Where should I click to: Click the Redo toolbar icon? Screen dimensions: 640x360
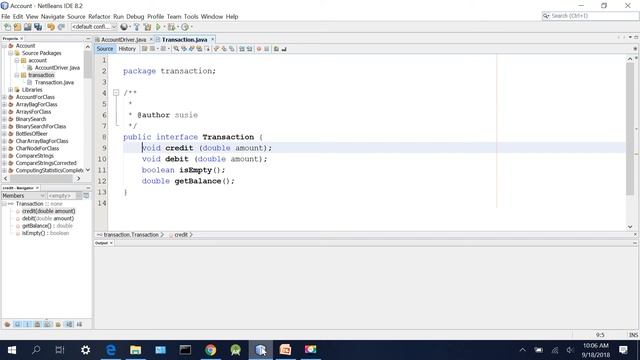tap(61, 27)
